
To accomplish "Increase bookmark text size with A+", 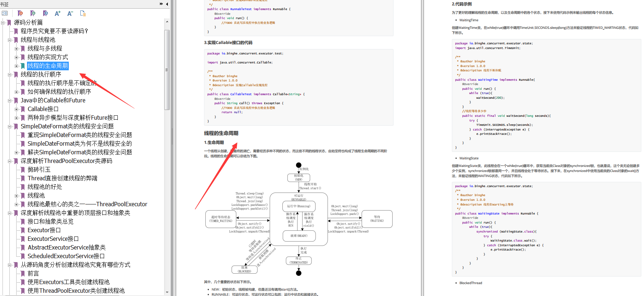I will (x=58, y=13).
